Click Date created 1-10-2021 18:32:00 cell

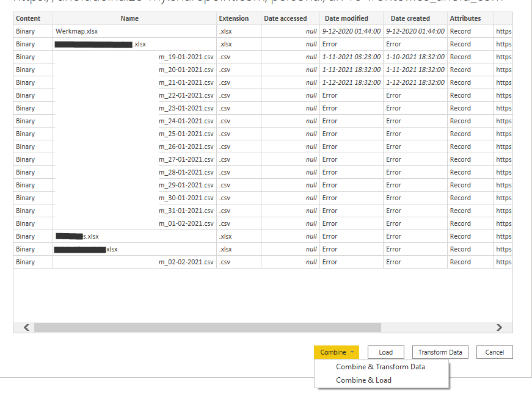pyautogui.click(x=415, y=57)
